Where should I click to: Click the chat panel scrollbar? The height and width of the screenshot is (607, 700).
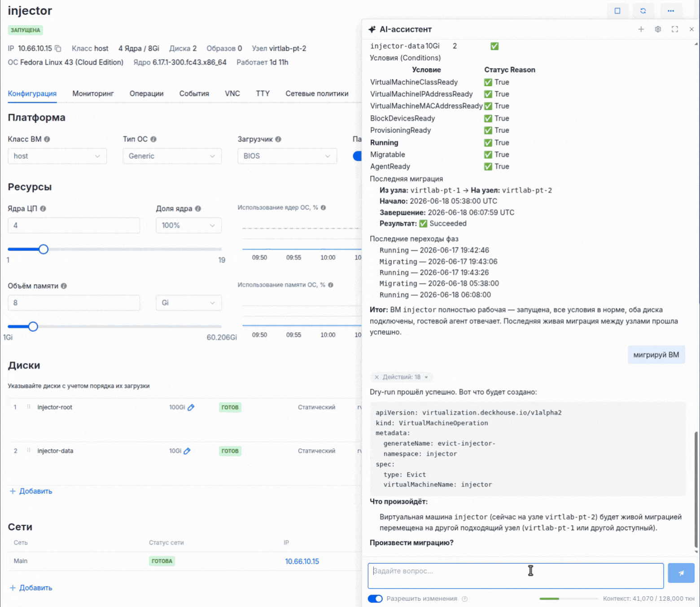click(696, 490)
